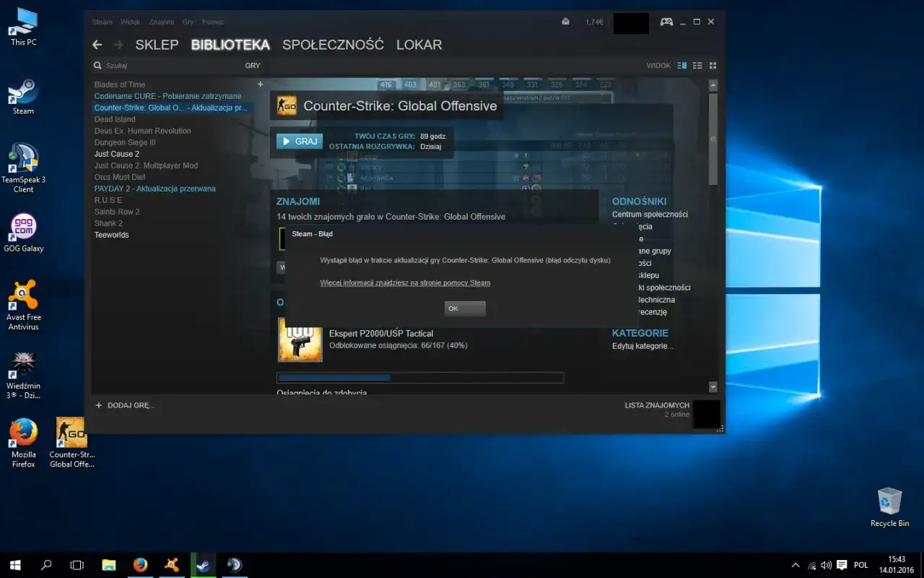Open add game options via plus icon
The image size is (924, 578).
pyautogui.click(x=260, y=84)
